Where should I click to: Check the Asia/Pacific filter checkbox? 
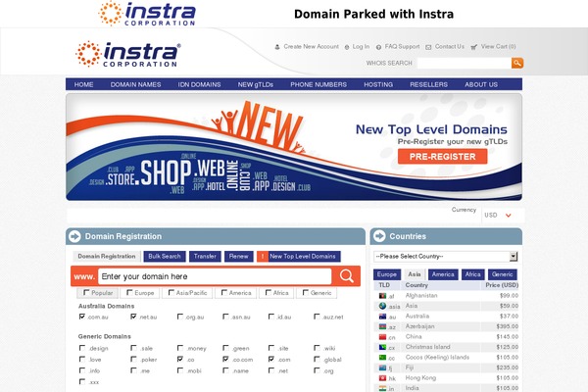coord(171,292)
